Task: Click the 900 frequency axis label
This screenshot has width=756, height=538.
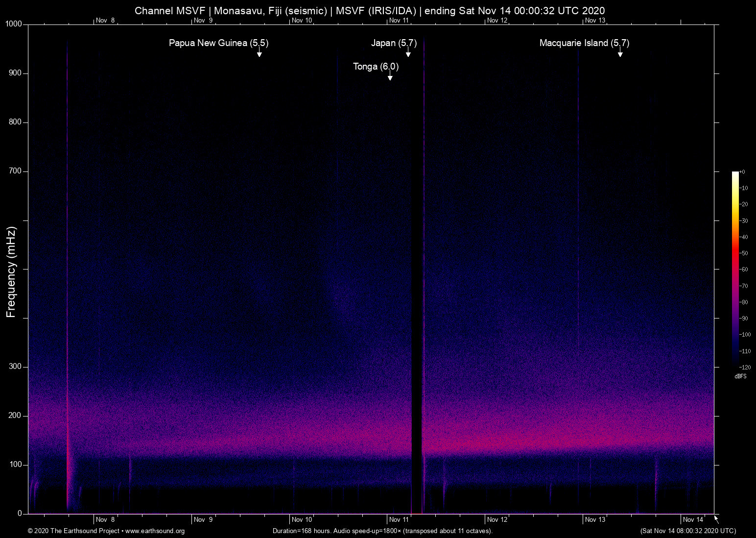Action: coord(15,73)
